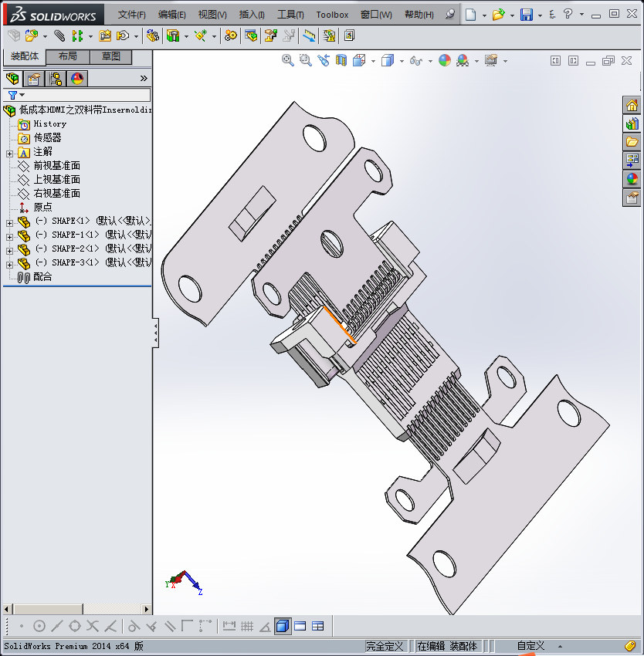Click the Section View icon

tap(341, 61)
